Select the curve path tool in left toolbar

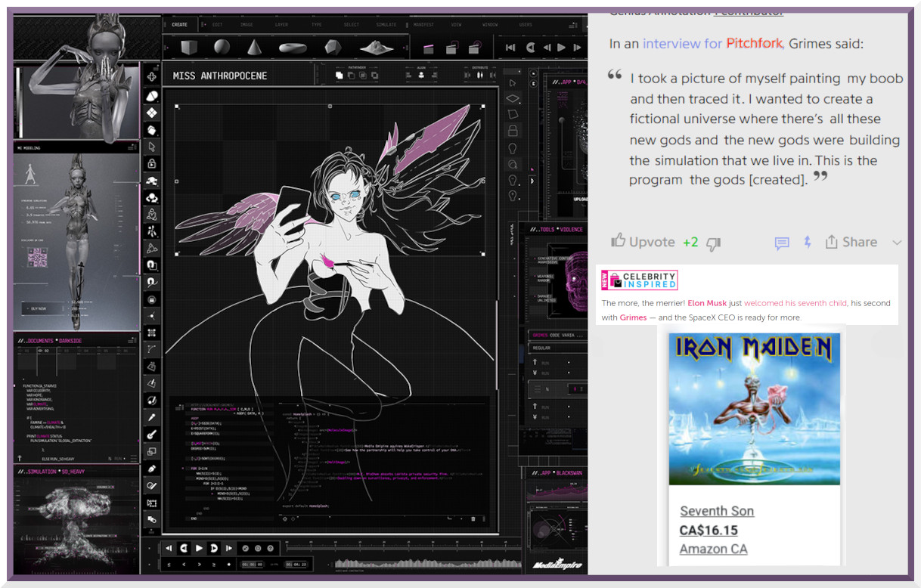152,349
